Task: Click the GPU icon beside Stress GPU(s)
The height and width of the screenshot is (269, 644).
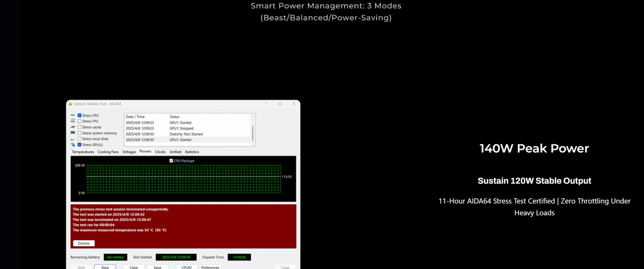Action: click(73, 144)
